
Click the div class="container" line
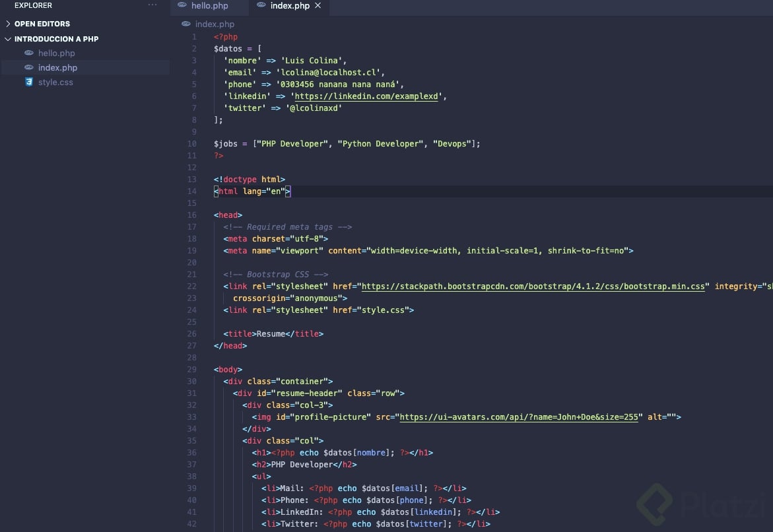click(278, 381)
